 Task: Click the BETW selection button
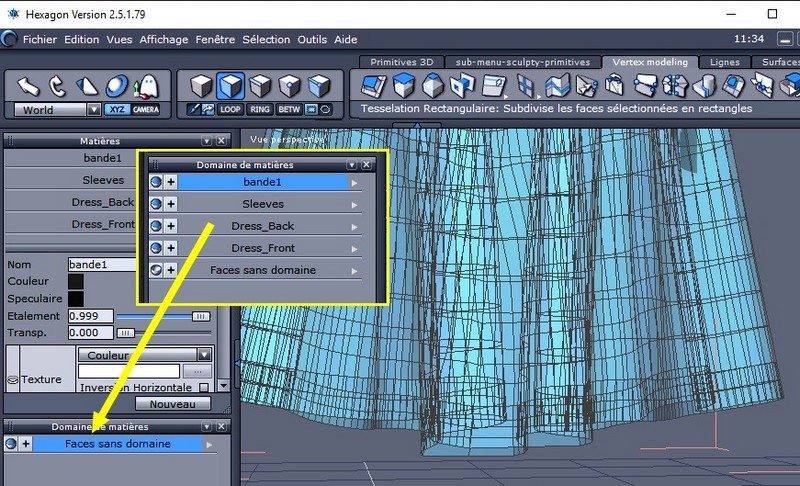(x=289, y=109)
